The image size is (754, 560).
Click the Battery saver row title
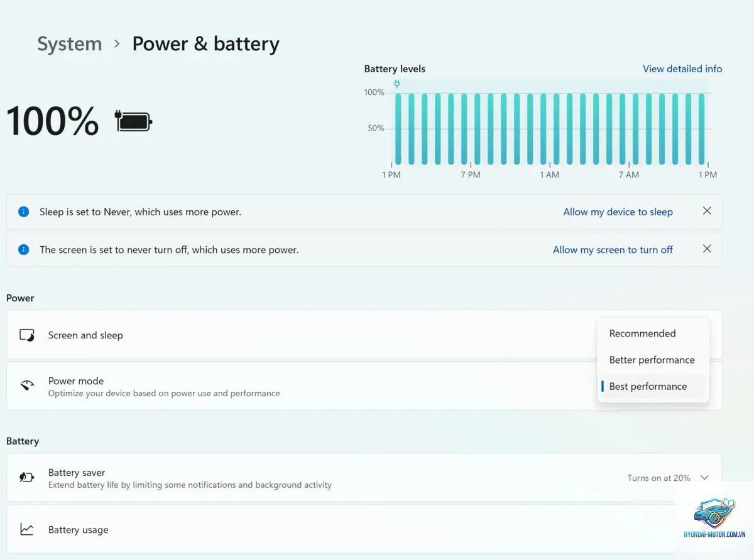[x=77, y=473]
